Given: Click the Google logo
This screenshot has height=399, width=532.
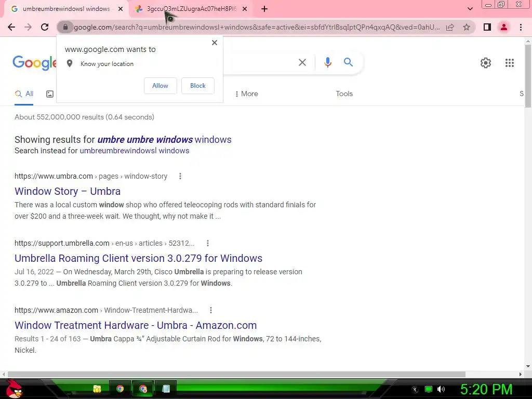Looking at the screenshot, I should pos(35,63).
